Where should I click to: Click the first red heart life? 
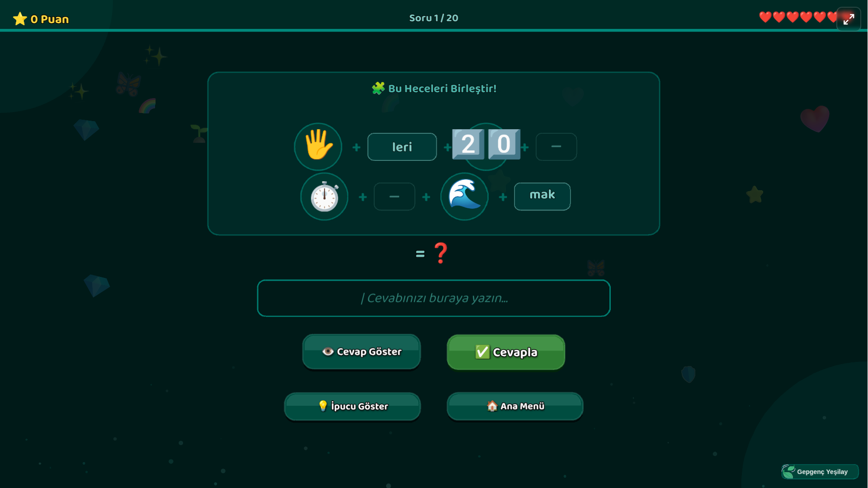pos(765,17)
